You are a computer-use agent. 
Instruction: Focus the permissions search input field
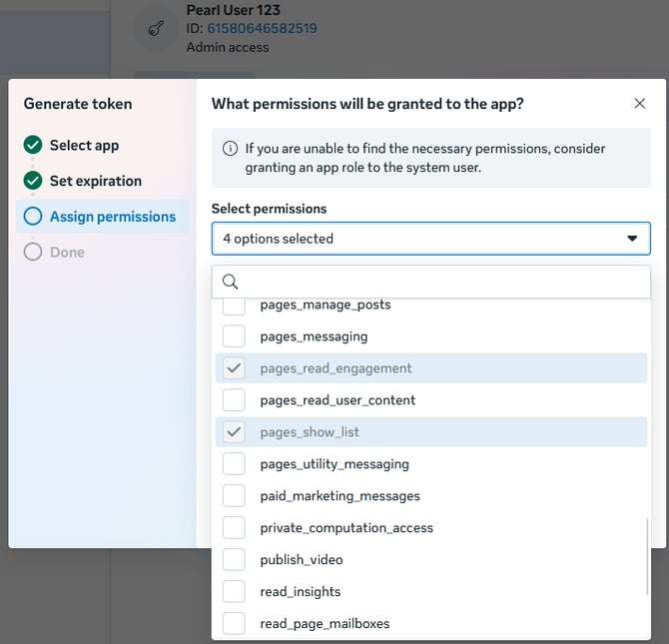(439, 282)
